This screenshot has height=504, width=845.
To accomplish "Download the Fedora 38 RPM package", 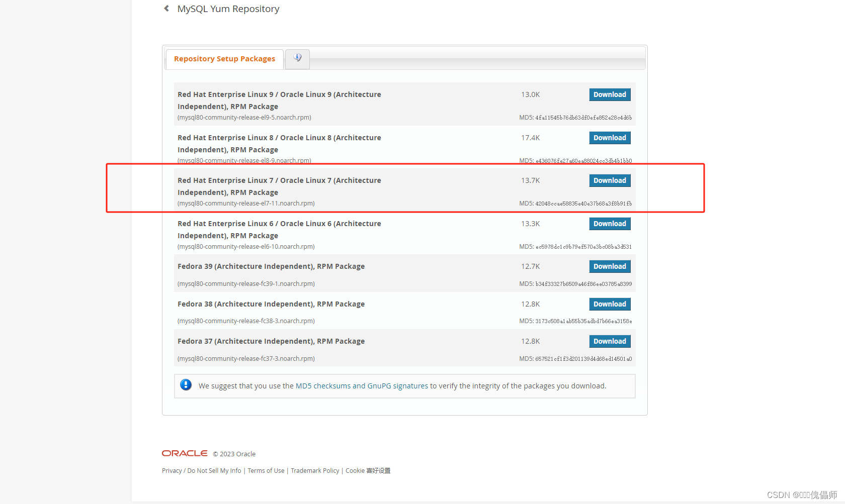I will [x=610, y=304].
